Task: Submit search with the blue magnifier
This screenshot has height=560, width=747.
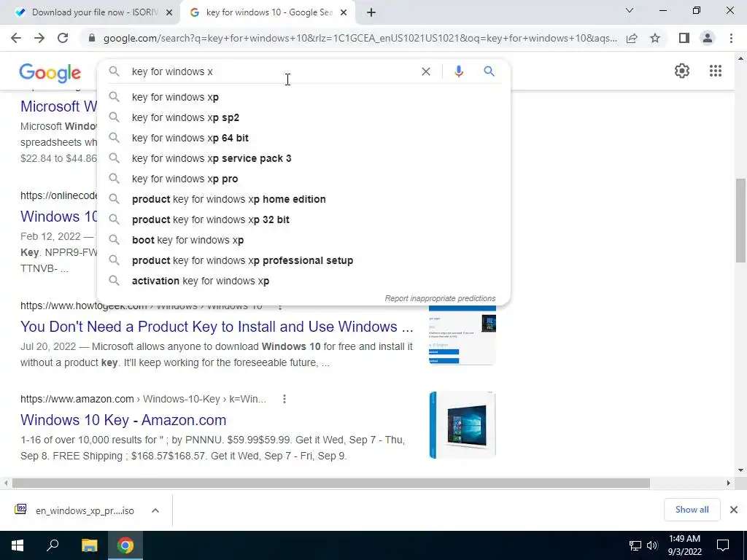Action: pyautogui.click(x=489, y=71)
